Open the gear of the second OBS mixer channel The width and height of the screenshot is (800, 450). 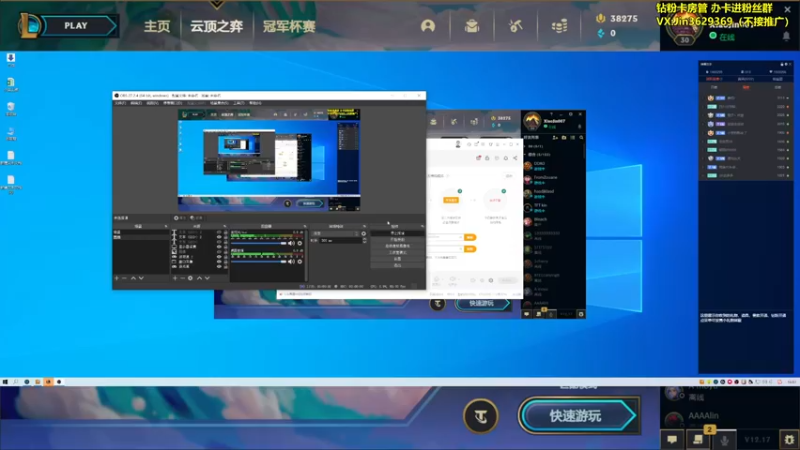click(299, 261)
